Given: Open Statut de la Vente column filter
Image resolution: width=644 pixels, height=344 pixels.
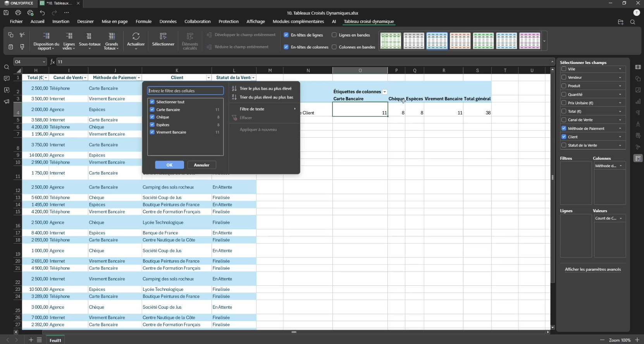Looking at the screenshot, I should coord(253,78).
